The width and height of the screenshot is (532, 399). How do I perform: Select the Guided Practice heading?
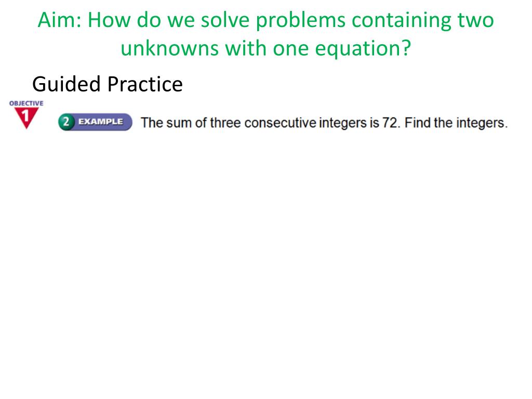[107, 84]
